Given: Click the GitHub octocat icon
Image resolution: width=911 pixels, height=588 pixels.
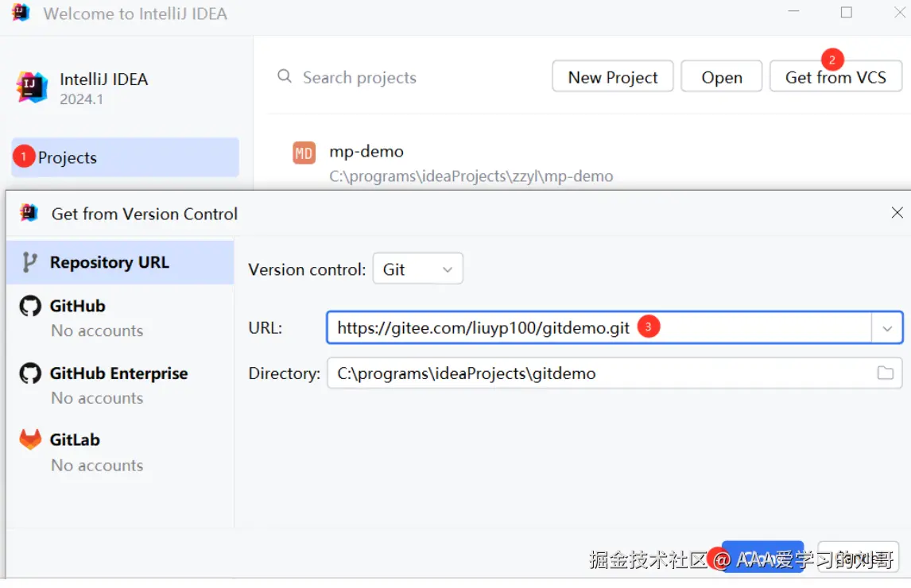Looking at the screenshot, I should 30,306.
